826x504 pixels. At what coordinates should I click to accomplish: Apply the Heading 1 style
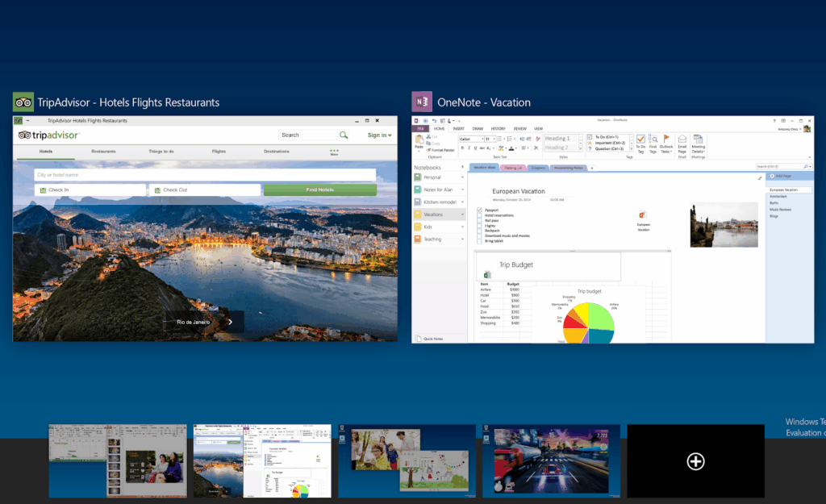561,139
